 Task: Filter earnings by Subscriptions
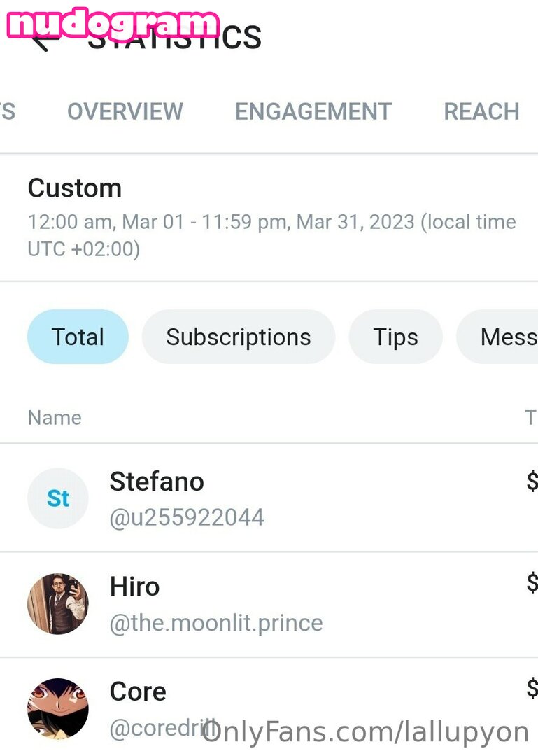click(238, 337)
